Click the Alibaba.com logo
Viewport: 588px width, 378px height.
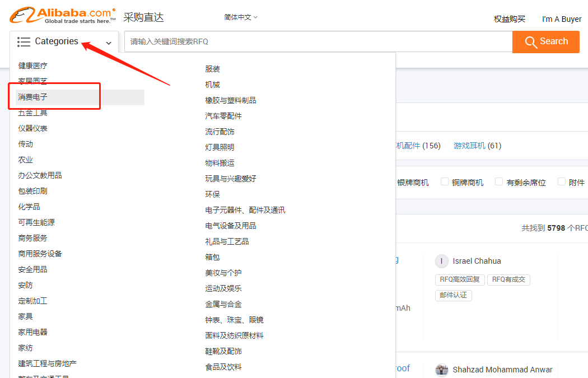(63, 15)
